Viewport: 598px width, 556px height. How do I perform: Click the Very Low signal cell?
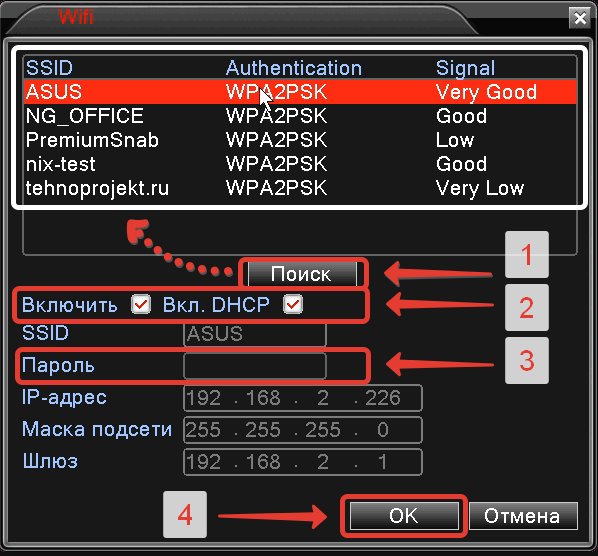[480, 188]
